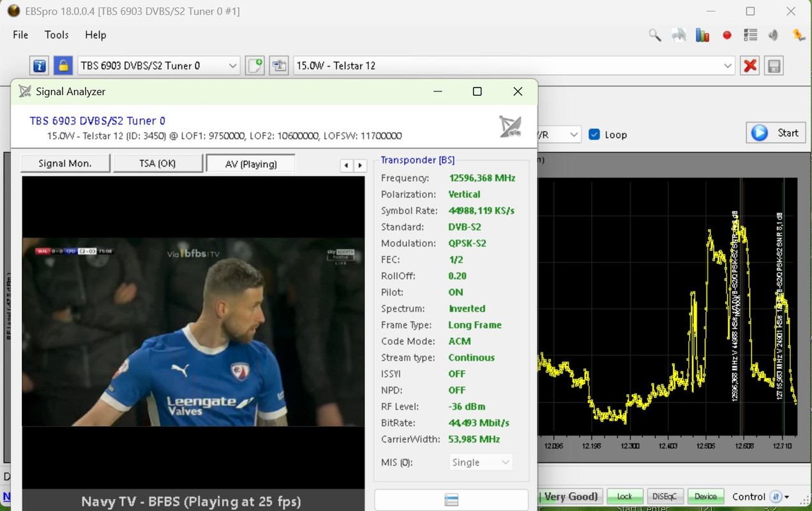Open the magnifier search tool icon

pos(655,35)
